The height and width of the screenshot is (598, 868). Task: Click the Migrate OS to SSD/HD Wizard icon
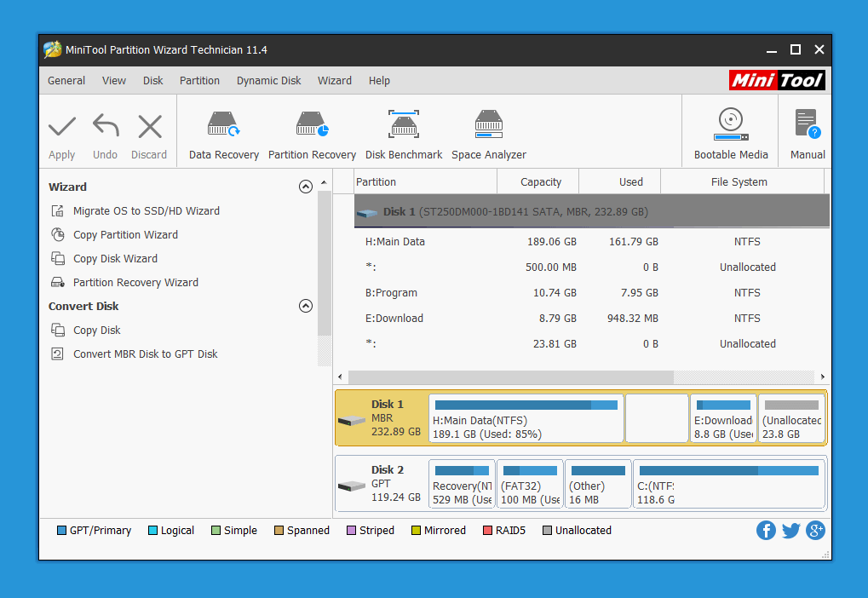coord(58,211)
